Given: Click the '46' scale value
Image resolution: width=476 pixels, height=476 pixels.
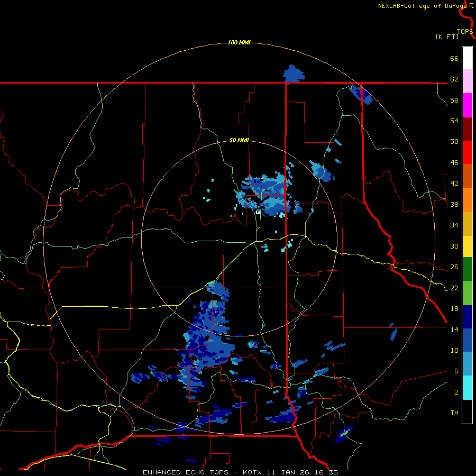Looking at the screenshot, I should [454, 163].
